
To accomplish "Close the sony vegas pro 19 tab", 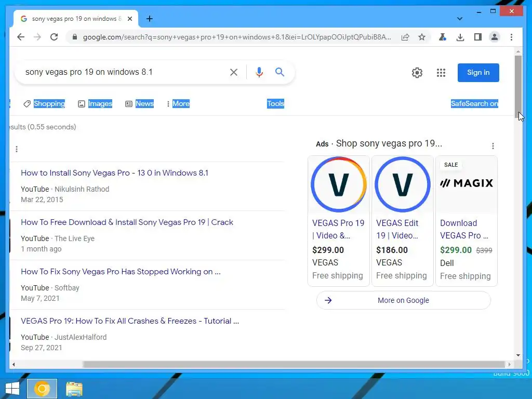I will [x=129, y=19].
